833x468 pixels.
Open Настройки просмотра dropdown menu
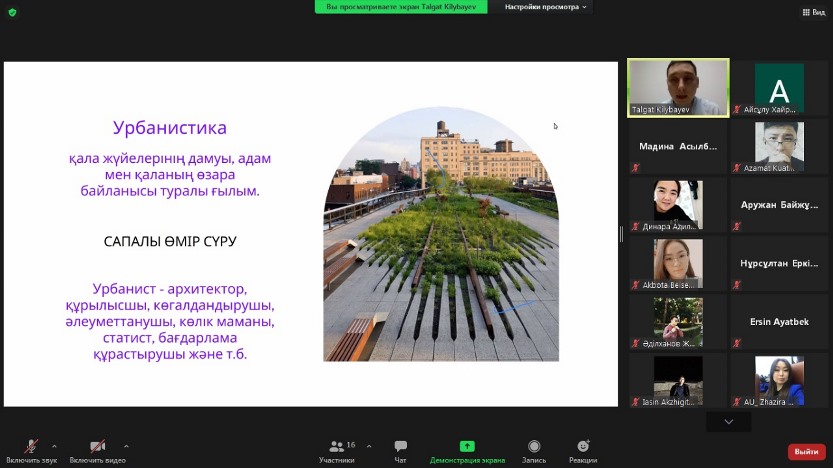point(546,7)
